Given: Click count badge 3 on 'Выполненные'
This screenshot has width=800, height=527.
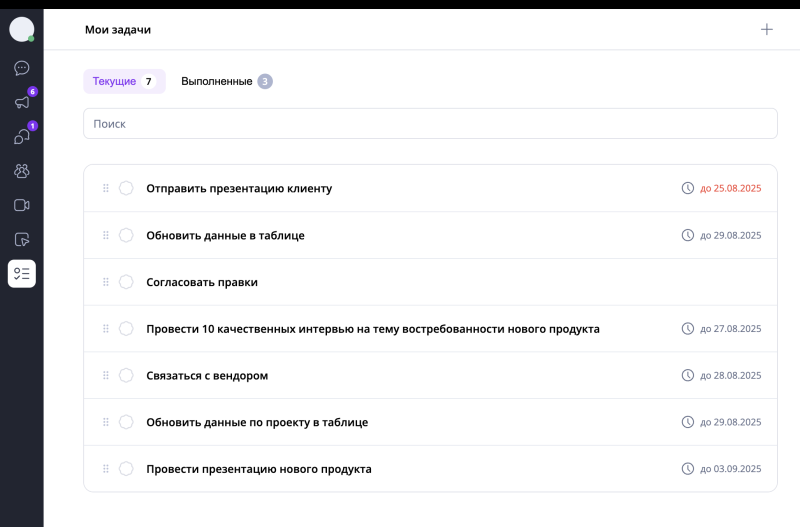Looking at the screenshot, I should (265, 81).
